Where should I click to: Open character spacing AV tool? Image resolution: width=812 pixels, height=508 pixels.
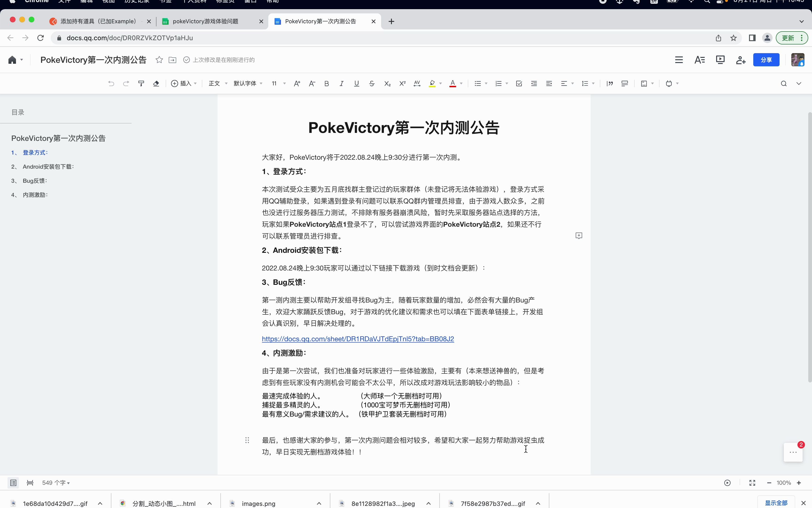point(417,84)
